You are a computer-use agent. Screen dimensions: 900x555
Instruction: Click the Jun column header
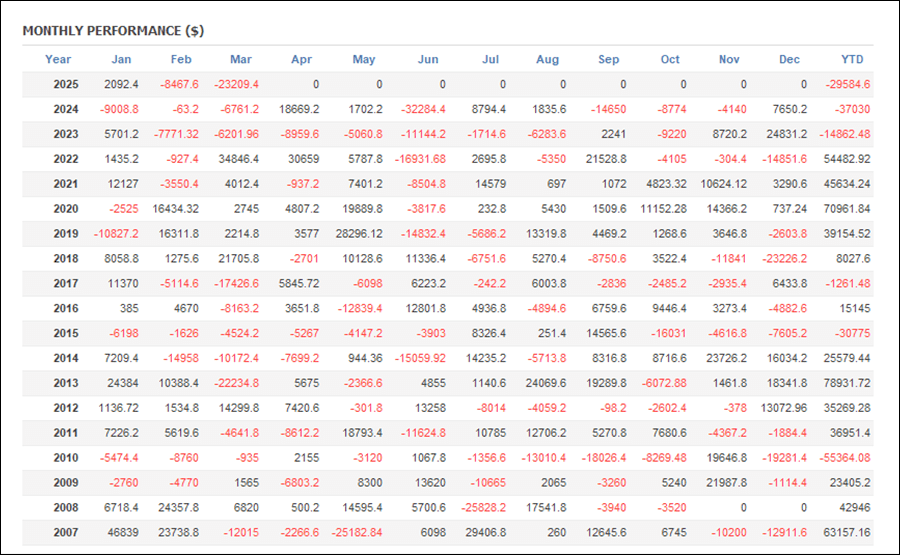pyautogui.click(x=428, y=59)
